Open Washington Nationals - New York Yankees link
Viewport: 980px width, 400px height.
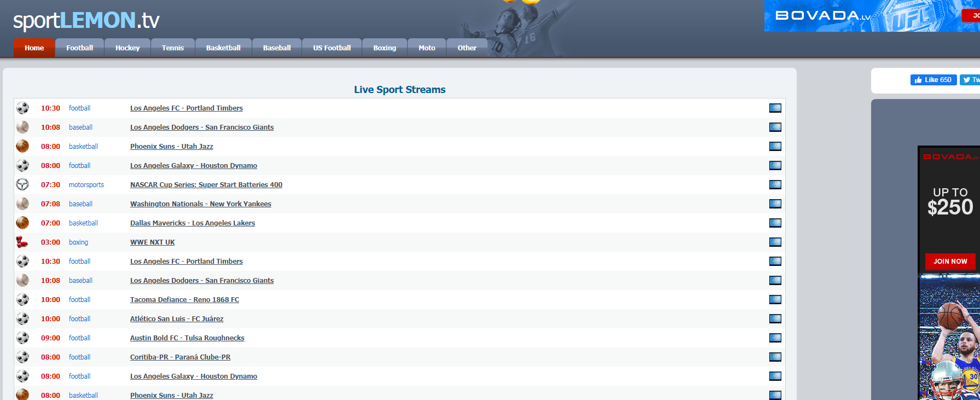coord(201,204)
